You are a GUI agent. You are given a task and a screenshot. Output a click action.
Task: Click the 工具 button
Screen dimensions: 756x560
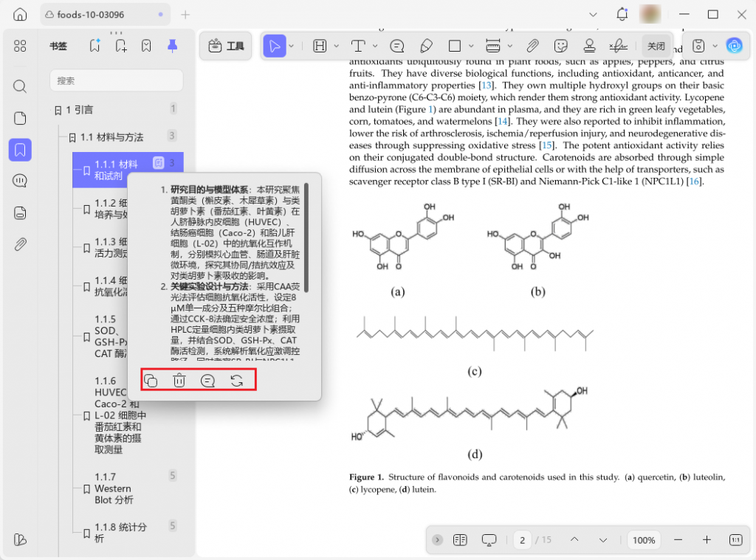click(x=227, y=46)
